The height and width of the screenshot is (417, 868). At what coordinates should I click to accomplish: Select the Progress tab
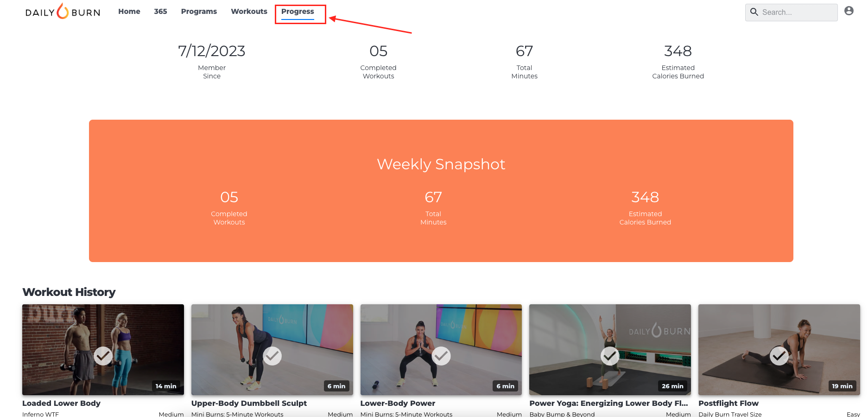coord(298,12)
